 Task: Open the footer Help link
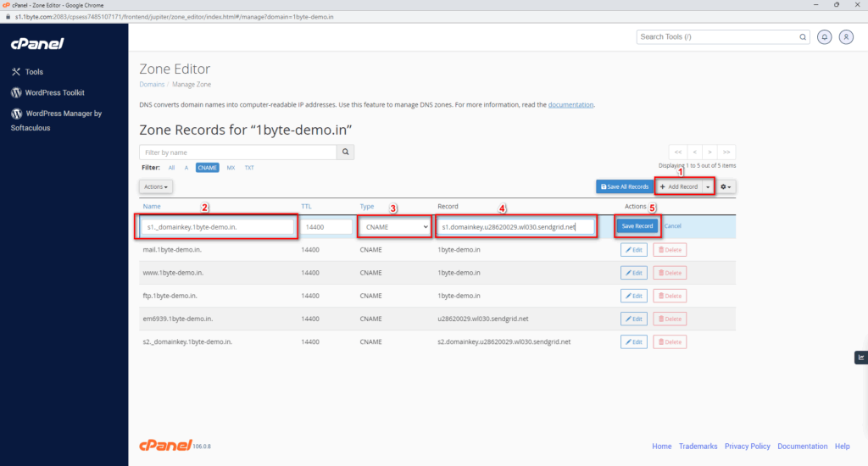(x=842, y=447)
